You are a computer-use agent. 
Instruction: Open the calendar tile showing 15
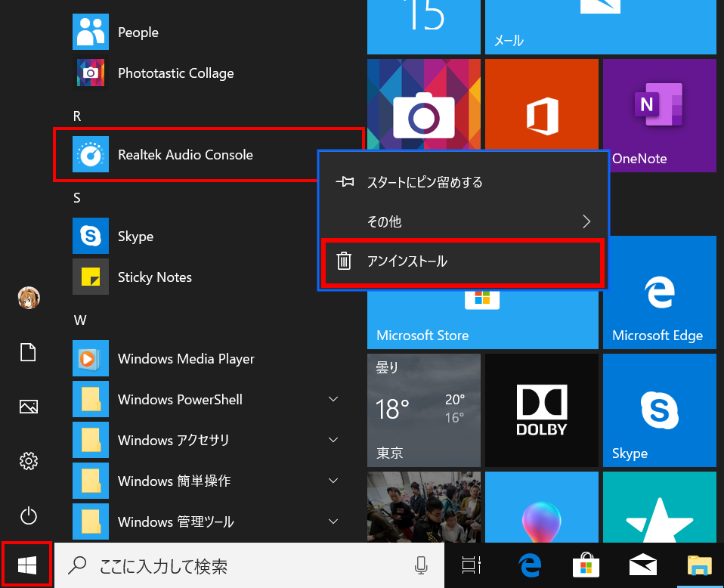click(424, 27)
